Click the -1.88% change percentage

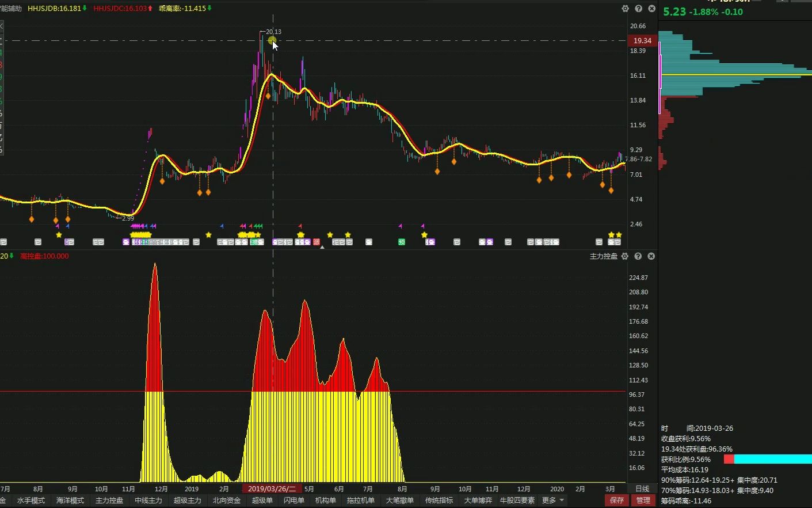704,12
